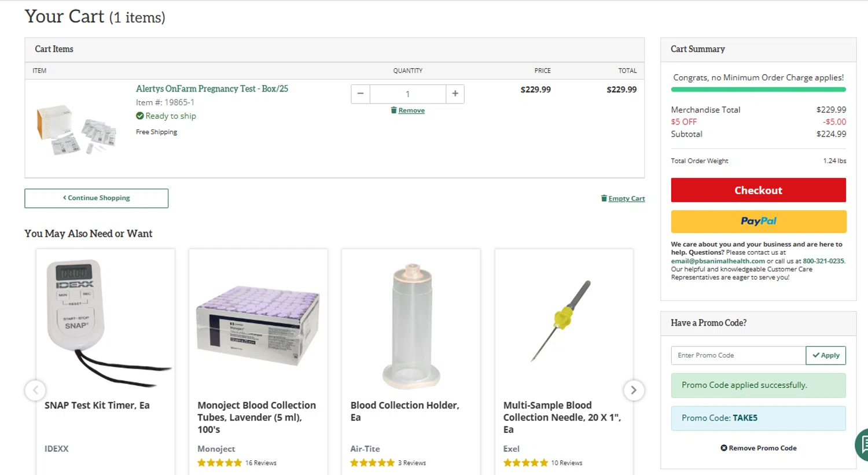Proceed with the red Checkout button

(x=758, y=190)
